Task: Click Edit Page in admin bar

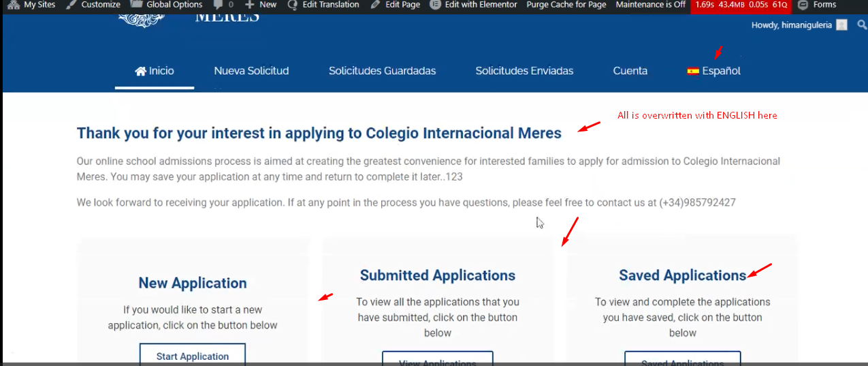Action: pyautogui.click(x=396, y=5)
